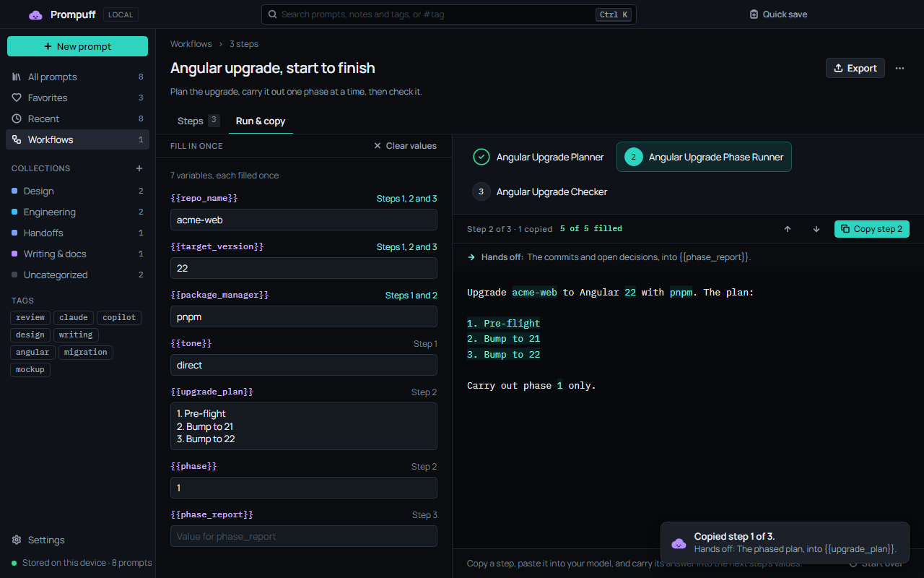924x578 pixels.
Task: Filter by the claude tag
Action: (74, 317)
